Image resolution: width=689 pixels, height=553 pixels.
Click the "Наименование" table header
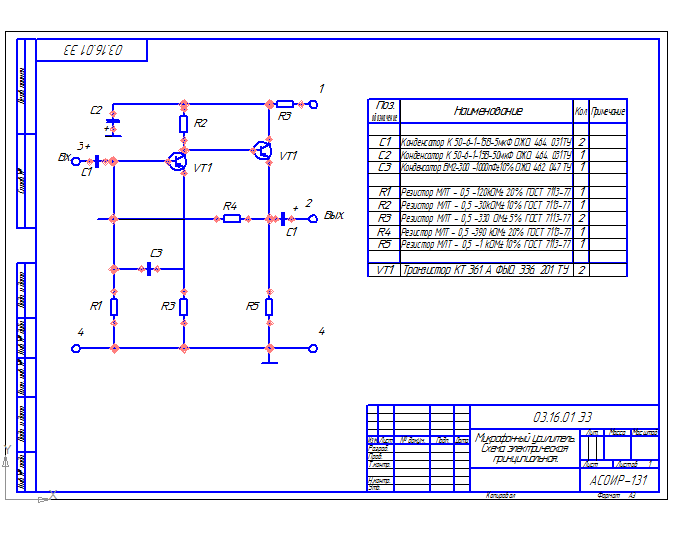(487, 111)
